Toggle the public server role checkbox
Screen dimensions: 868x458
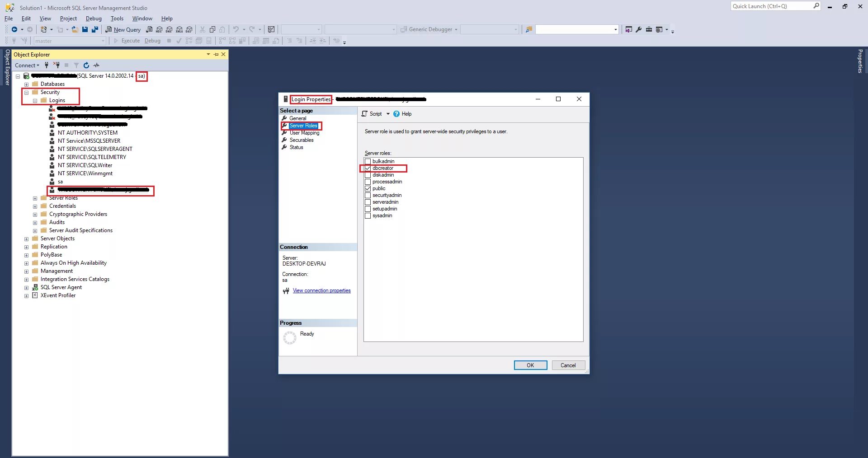coord(368,188)
